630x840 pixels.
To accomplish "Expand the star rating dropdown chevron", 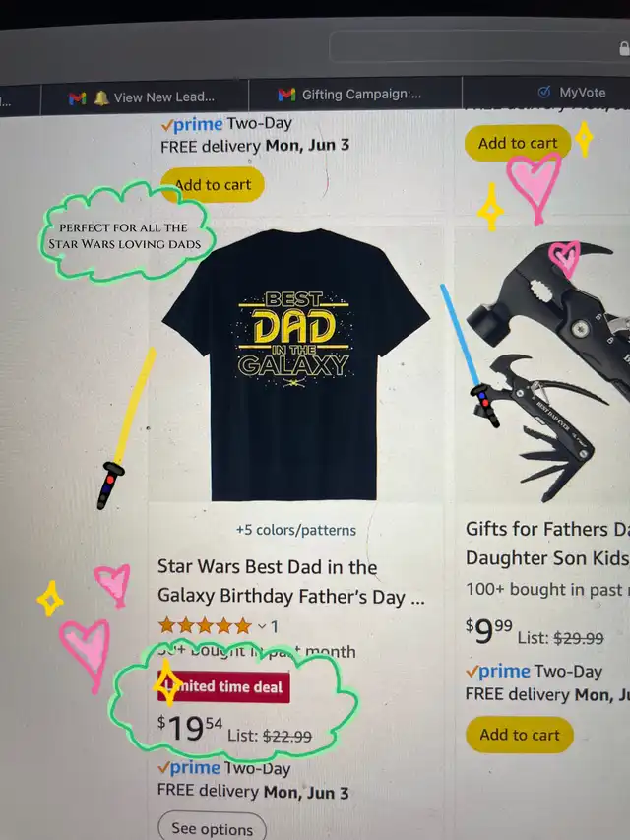I will pos(262,625).
